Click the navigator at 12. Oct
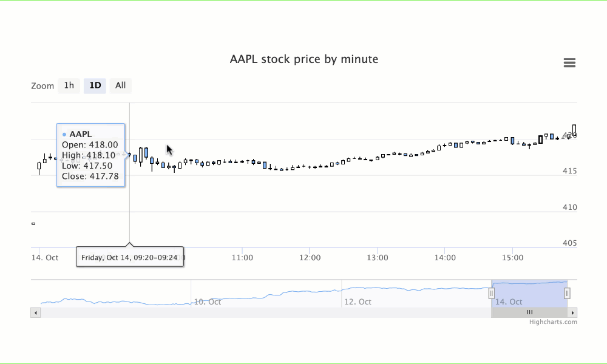This screenshot has width=607, height=364. pyautogui.click(x=358, y=302)
